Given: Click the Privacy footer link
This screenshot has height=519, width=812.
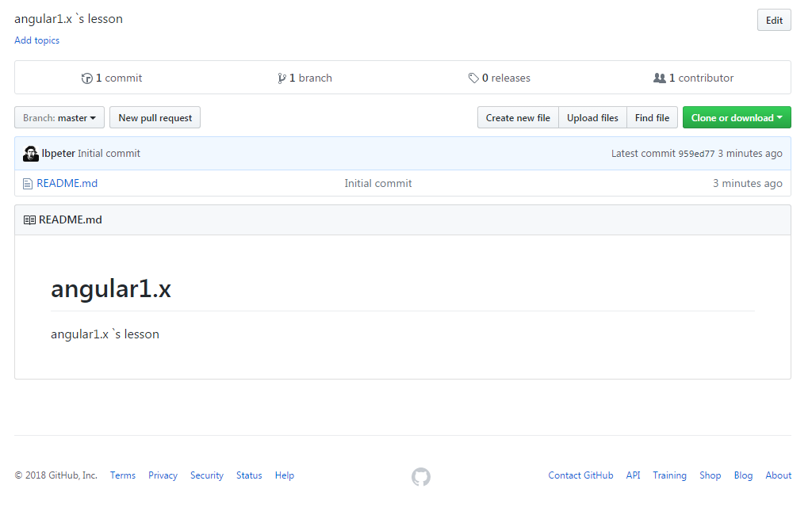Looking at the screenshot, I should click(163, 475).
